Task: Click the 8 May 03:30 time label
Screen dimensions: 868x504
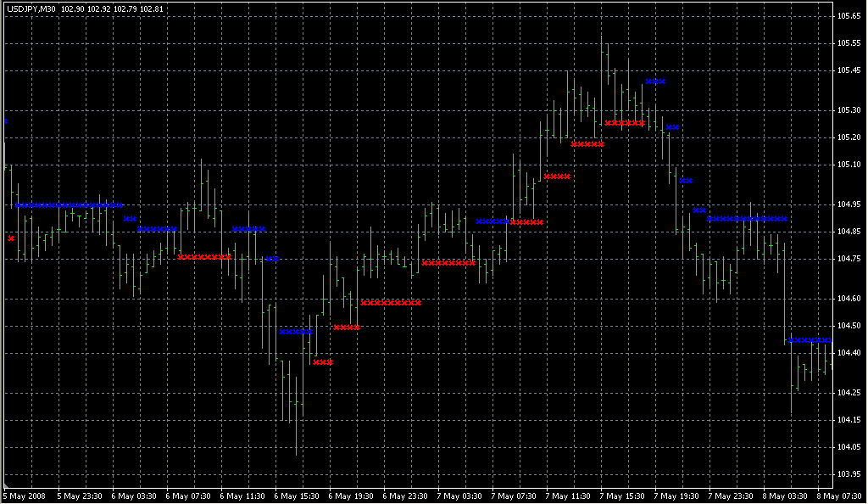Action: [785, 496]
